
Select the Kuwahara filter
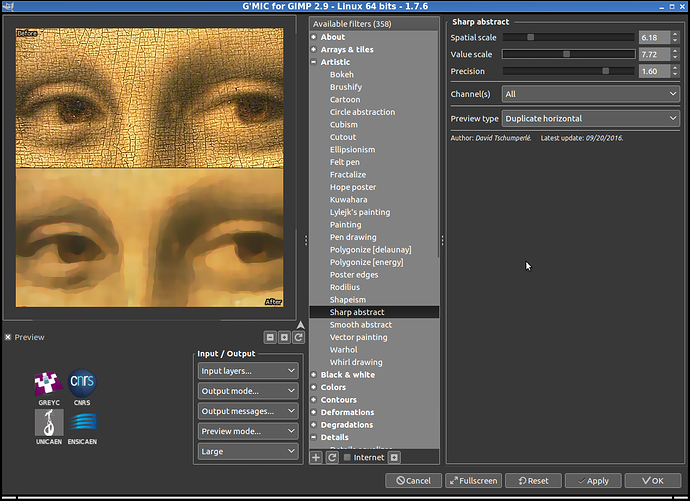pyautogui.click(x=349, y=200)
